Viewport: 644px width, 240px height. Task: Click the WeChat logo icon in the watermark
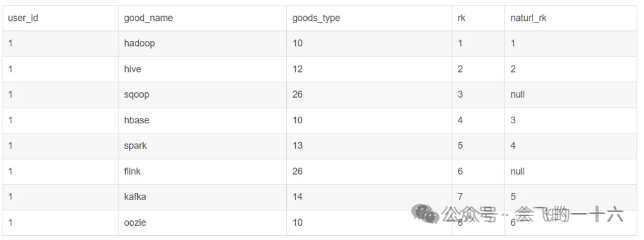425,214
